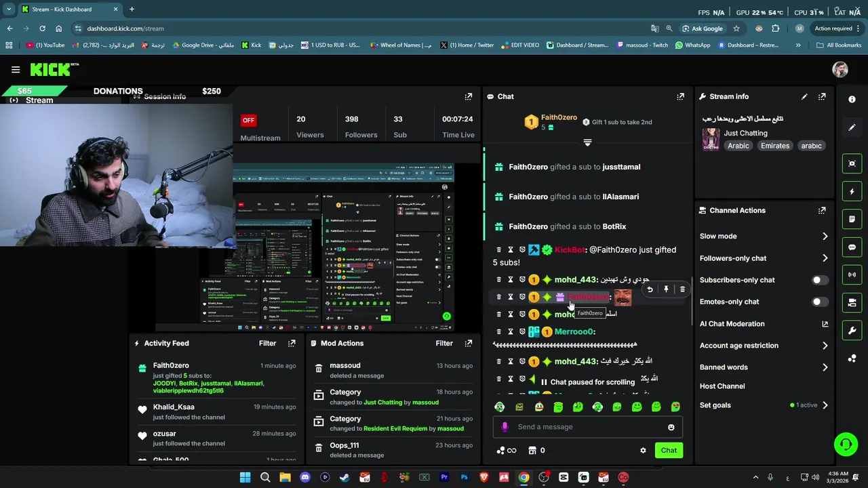The image size is (868, 488).
Task: Click the Just Chatting category thumbnail
Action: (x=711, y=139)
